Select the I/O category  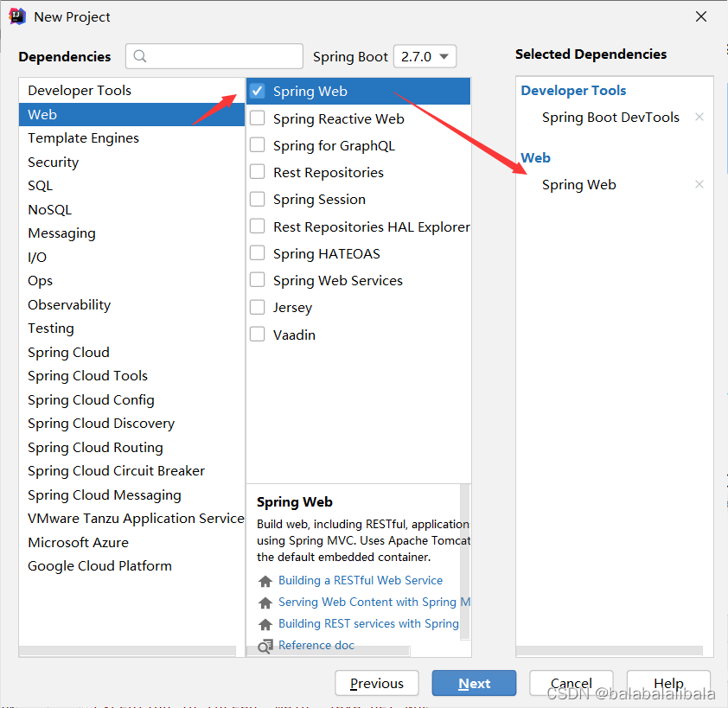point(132,257)
